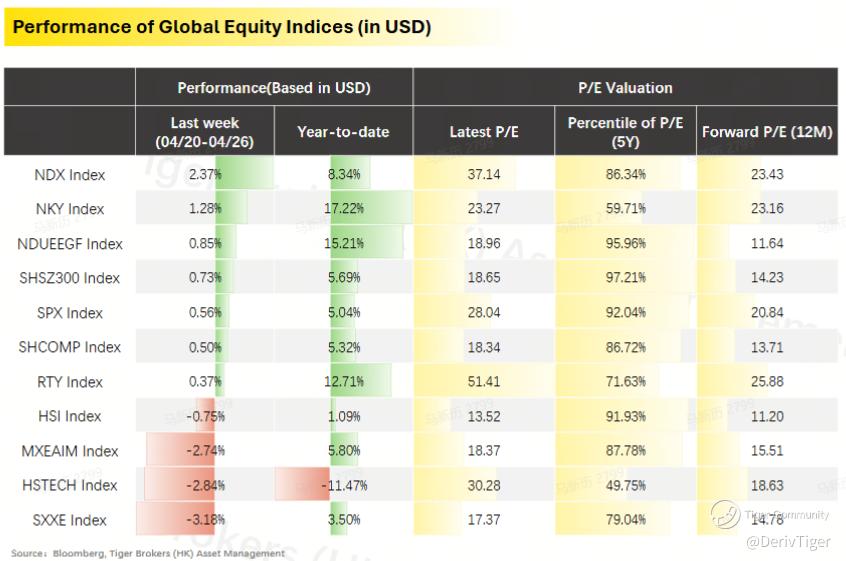Click the 51.41 RTY latest P/E cell

(484, 381)
